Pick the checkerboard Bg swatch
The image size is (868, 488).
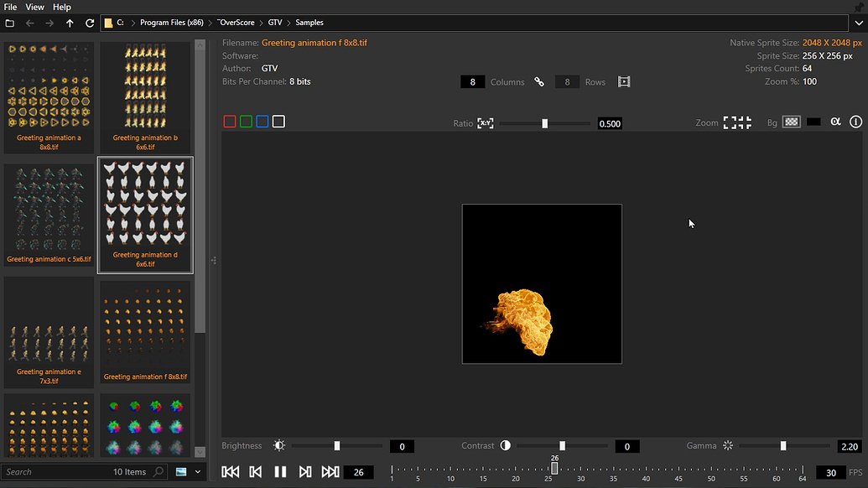point(791,122)
